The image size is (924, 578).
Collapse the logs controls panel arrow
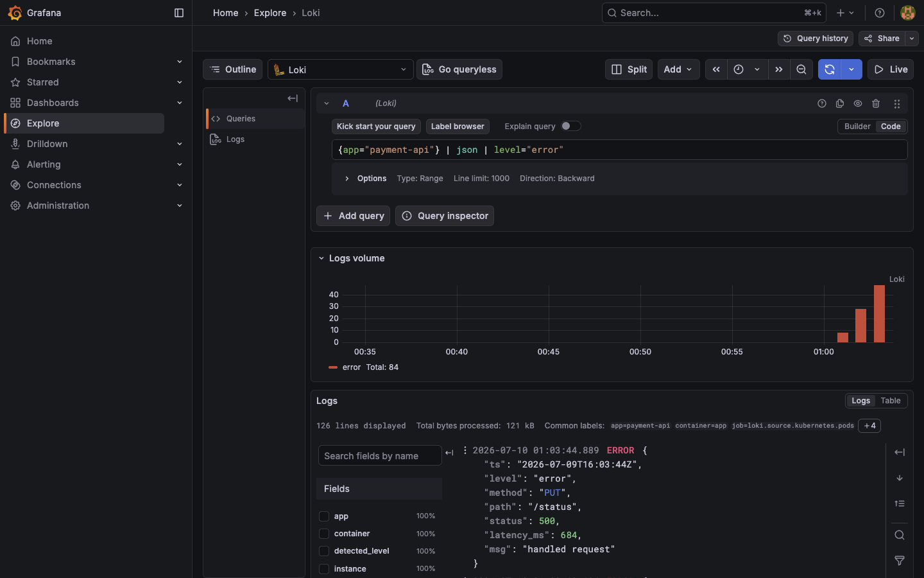coord(900,452)
